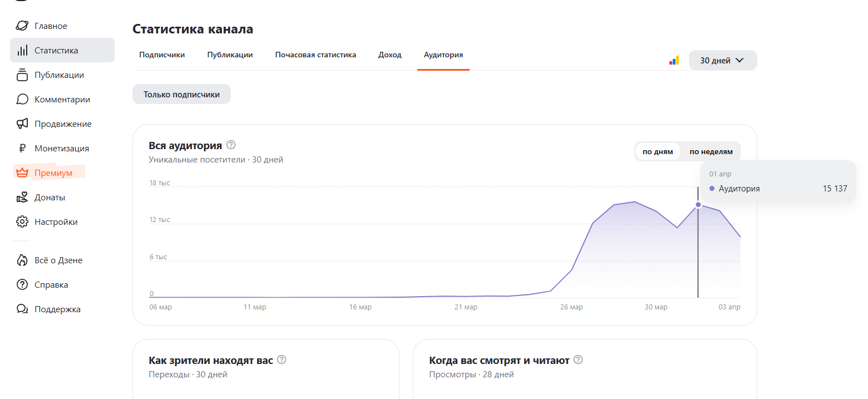
Task: Click the Премиум crown icon
Action: (22, 173)
